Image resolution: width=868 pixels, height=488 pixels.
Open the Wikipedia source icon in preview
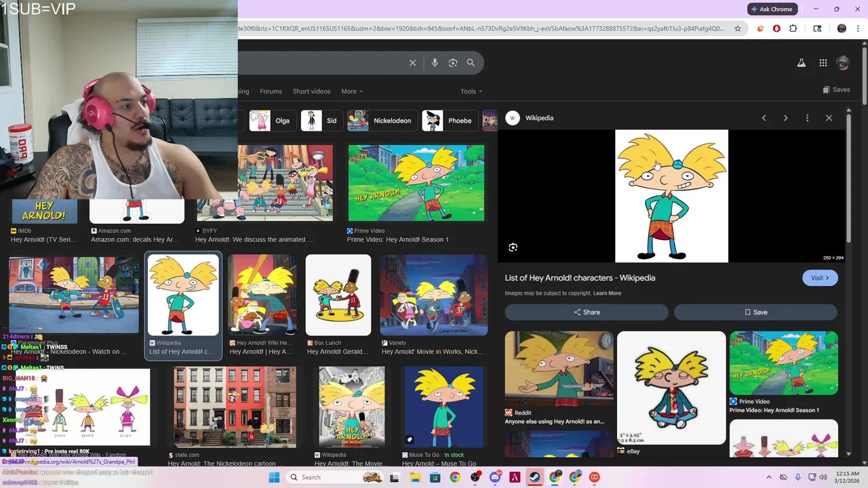point(513,118)
